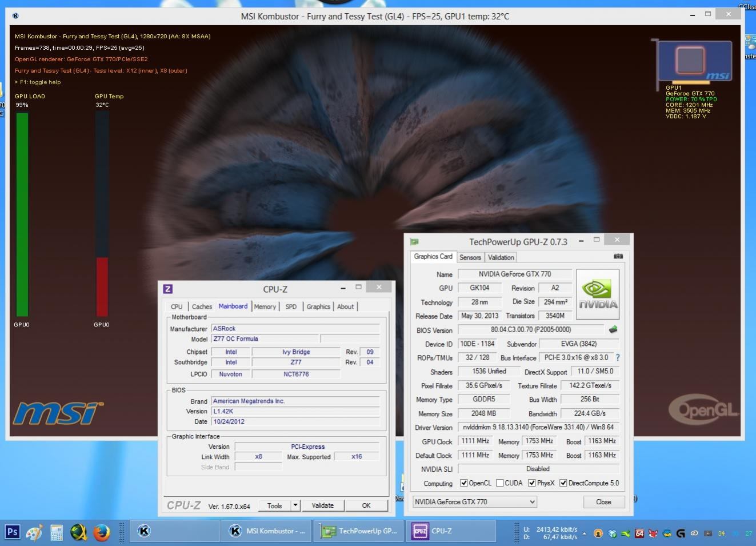
Task: Click the F1 toggle help text in Kombustor
Action: [38, 82]
